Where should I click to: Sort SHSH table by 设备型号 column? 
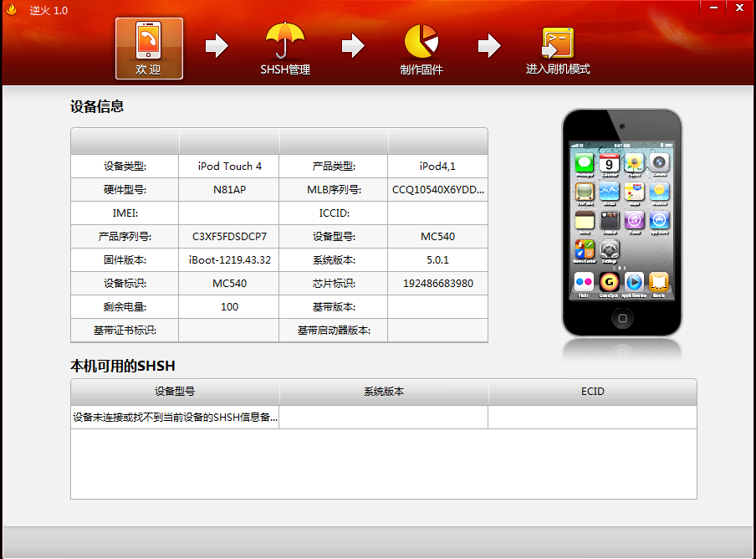(x=175, y=392)
